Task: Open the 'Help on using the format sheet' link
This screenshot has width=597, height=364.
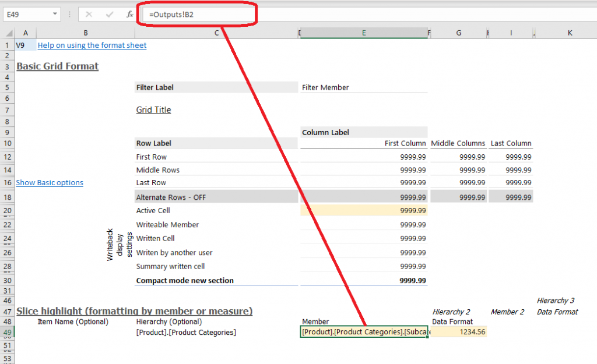Action: click(x=91, y=45)
